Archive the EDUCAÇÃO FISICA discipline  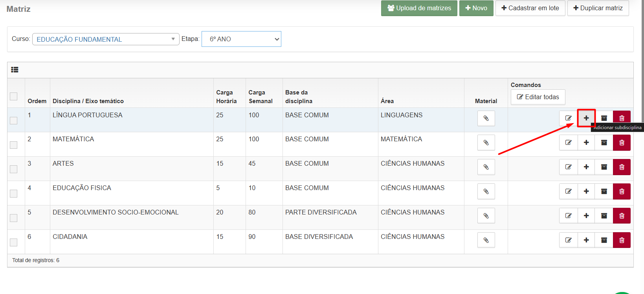[604, 191]
